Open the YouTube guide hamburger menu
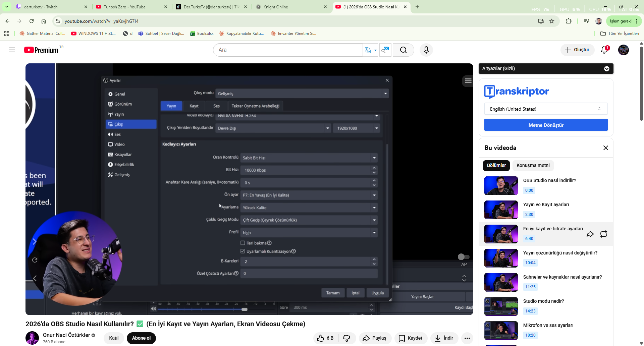644x346 pixels. click(x=12, y=50)
